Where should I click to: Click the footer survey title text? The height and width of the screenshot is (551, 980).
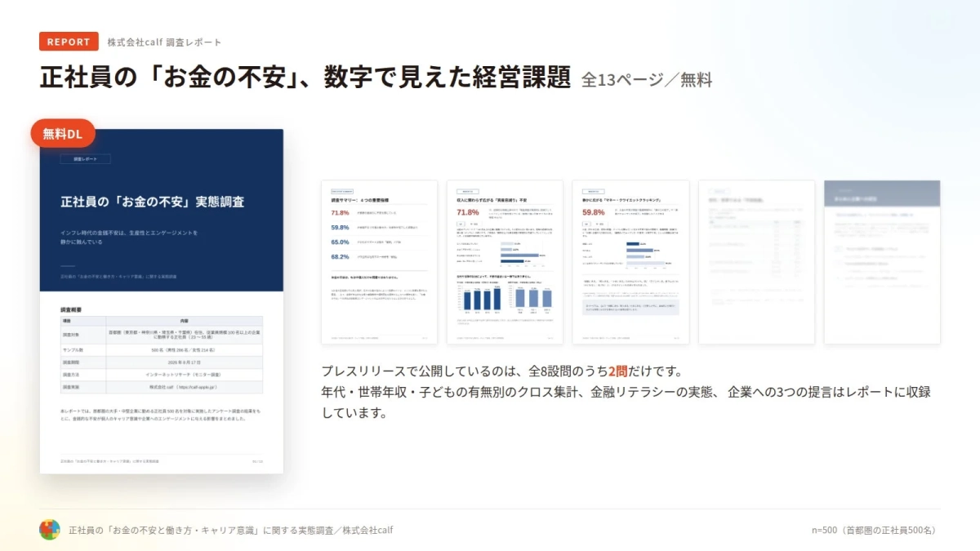tap(231, 530)
